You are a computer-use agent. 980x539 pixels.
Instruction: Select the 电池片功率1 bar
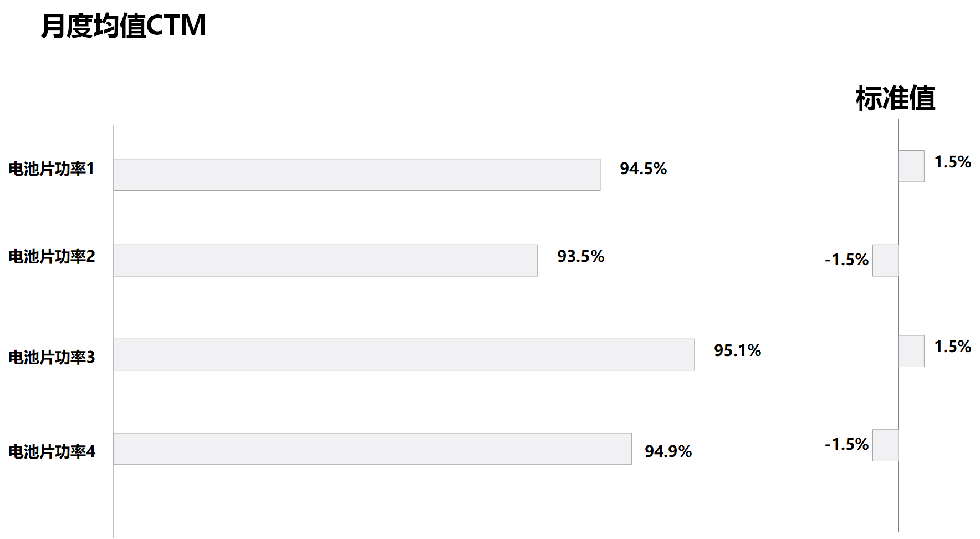point(357,175)
